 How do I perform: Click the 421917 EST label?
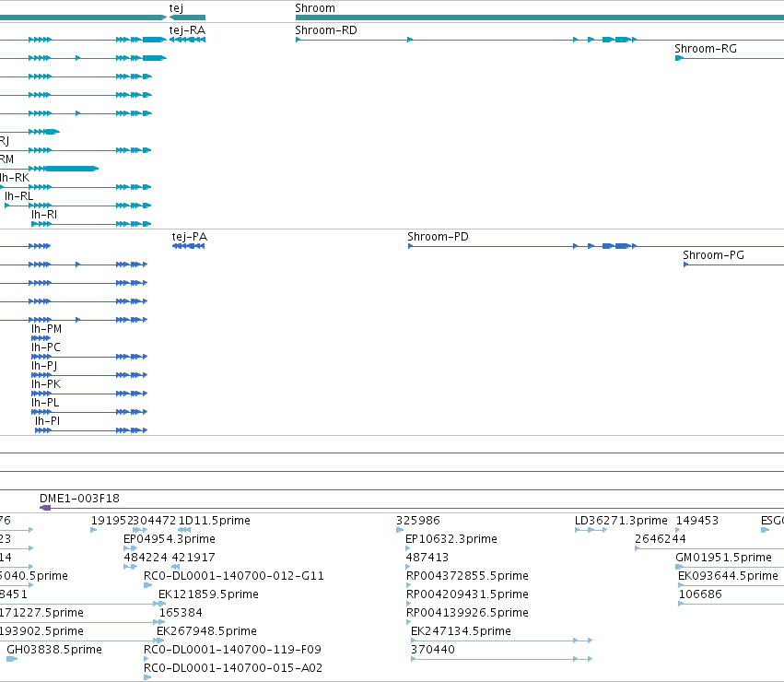pyautogui.click(x=193, y=558)
